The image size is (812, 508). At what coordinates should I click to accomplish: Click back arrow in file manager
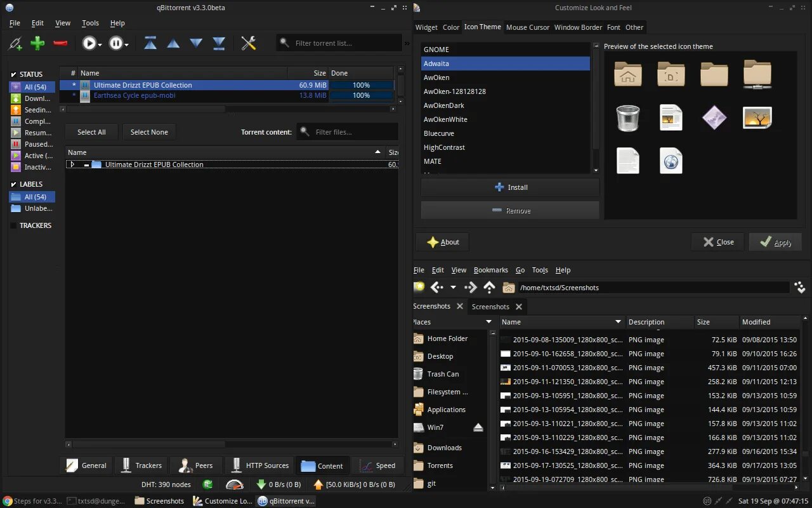(437, 288)
